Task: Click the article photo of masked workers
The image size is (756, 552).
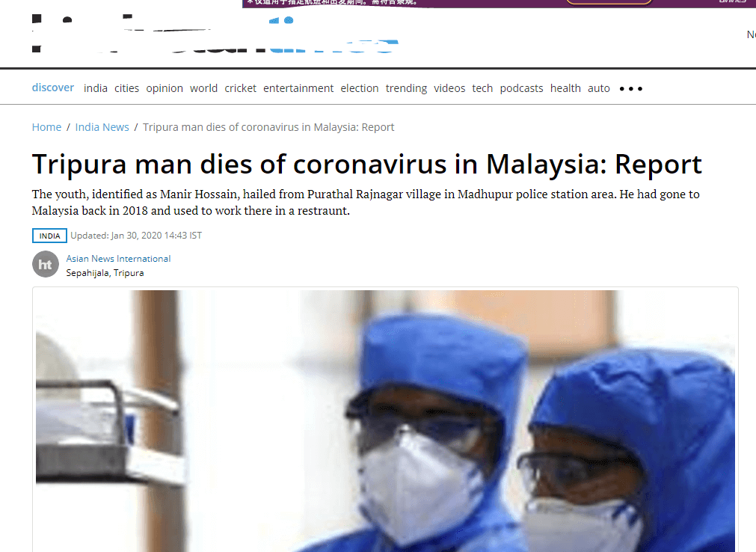Action: (x=385, y=421)
